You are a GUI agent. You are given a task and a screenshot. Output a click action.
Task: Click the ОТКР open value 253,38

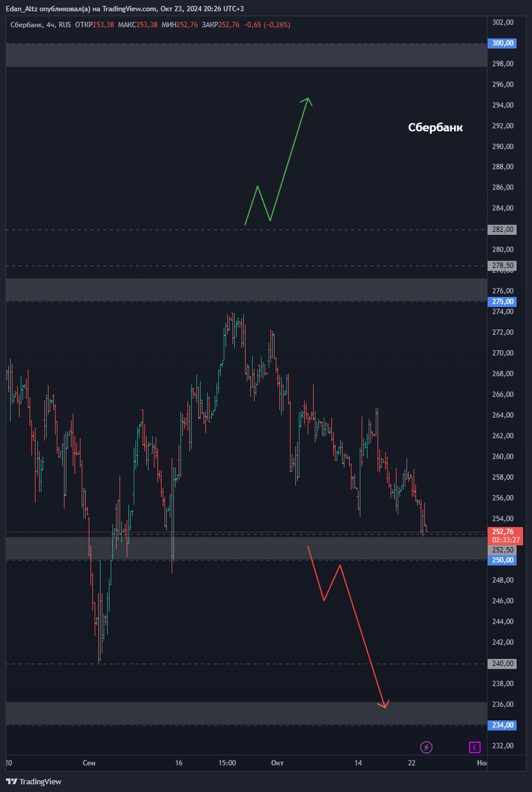coord(103,24)
